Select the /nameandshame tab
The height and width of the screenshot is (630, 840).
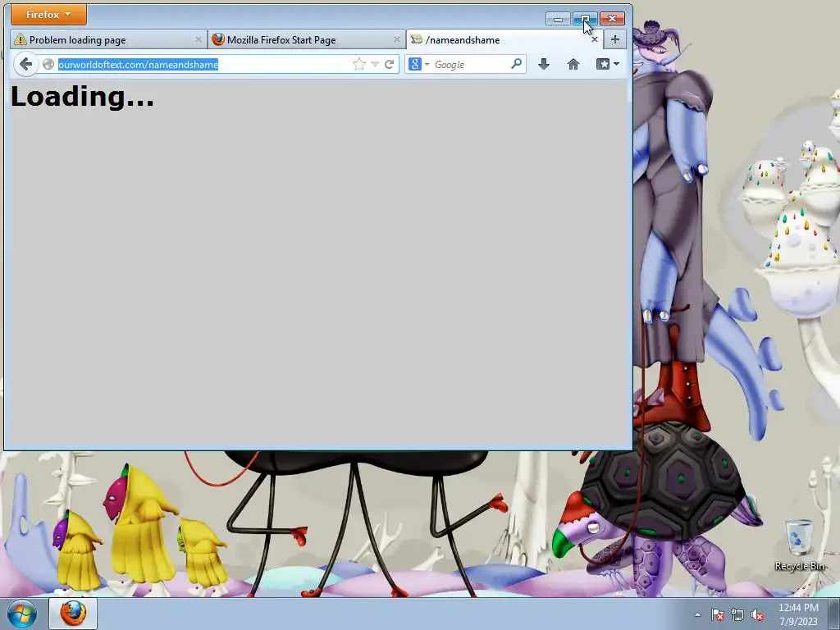pyautogui.click(x=504, y=39)
